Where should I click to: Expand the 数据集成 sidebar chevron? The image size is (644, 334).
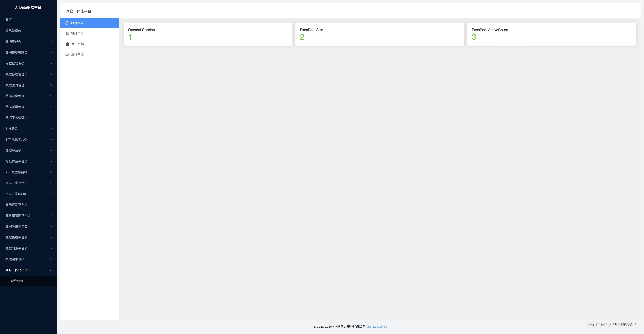point(51,42)
